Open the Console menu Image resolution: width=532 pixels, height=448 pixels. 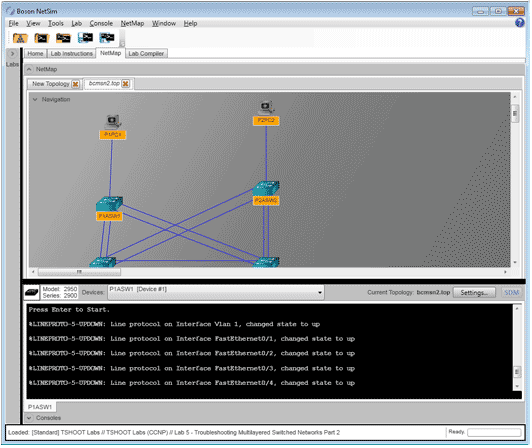pyautogui.click(x=101, y=23)
